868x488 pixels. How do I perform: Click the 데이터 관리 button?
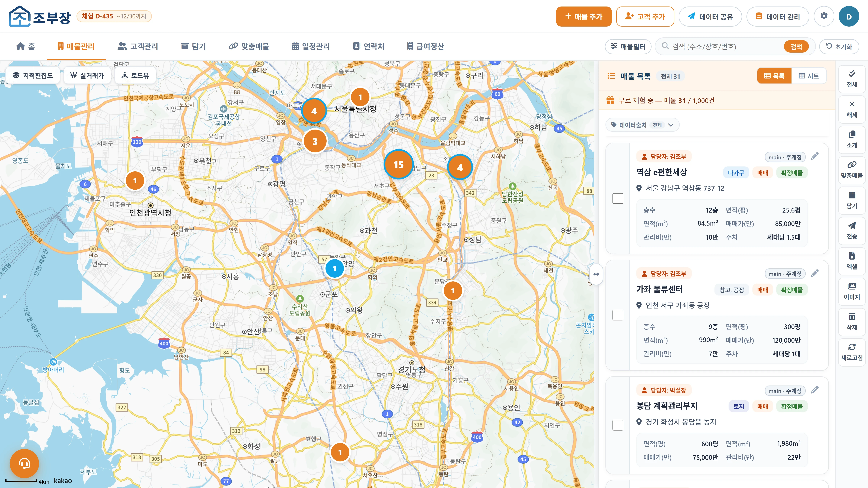coord(778,16)
